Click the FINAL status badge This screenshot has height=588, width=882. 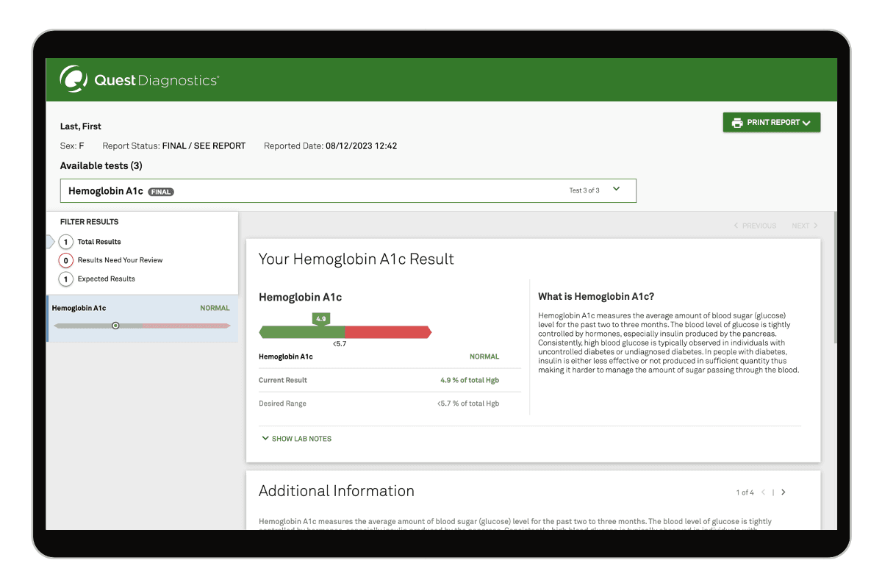click(x=161, y=192)
